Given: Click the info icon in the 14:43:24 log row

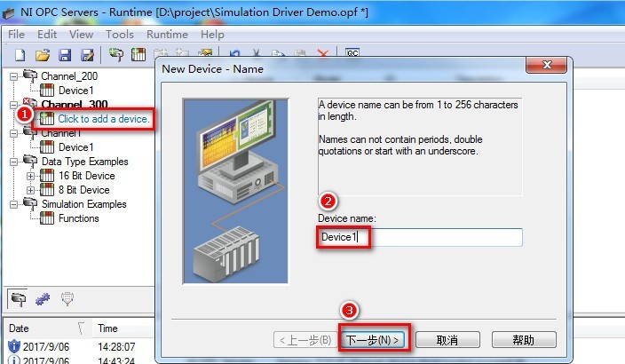Looking at the screenshot, I should tap(14, 360).
